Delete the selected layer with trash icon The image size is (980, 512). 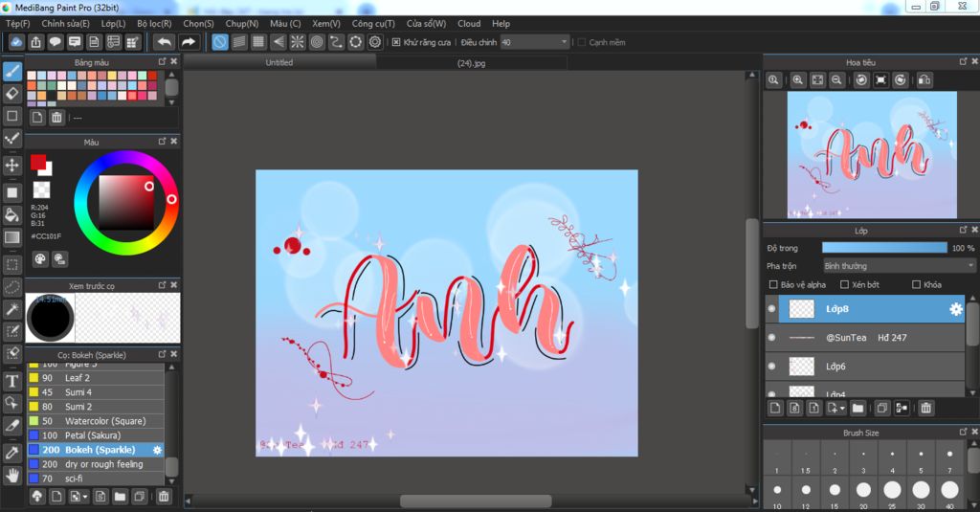pyautogui.click(x=926, y=409)
